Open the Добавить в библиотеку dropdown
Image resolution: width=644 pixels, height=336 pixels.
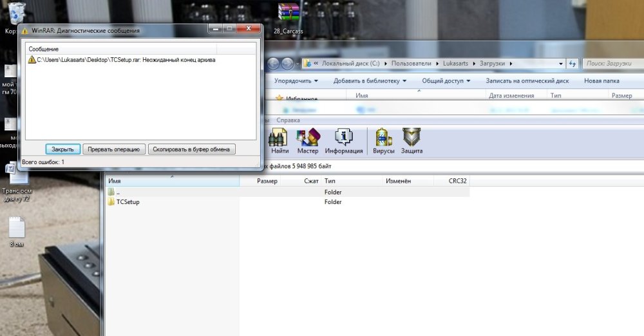click(370, 81)
